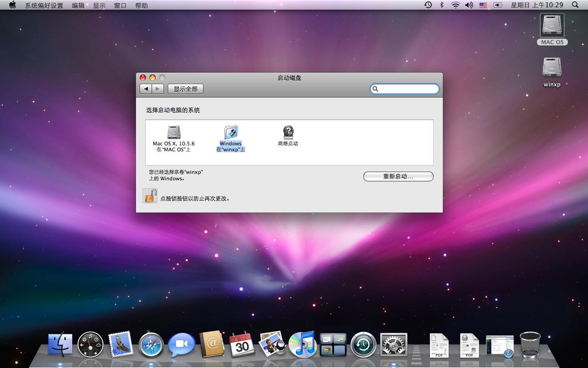
Task: Open System Preferences from the Dock
Action: click(394, 345)
